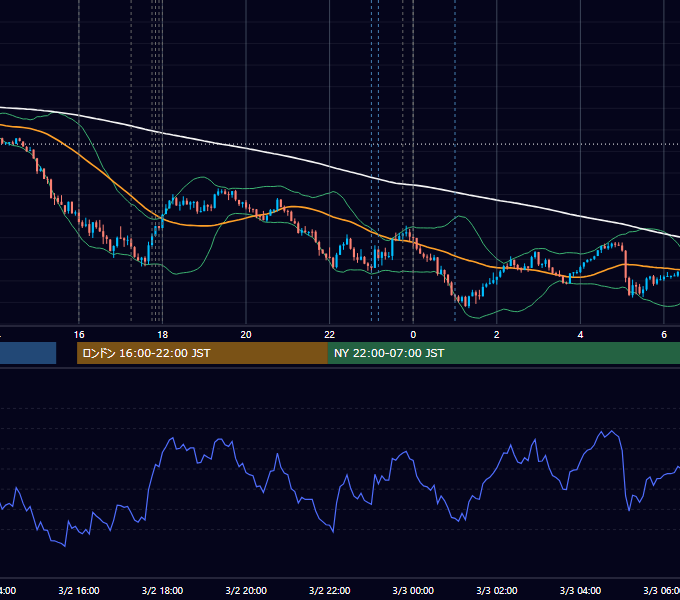Click the "4" hour label on chart axis
The image size is (680, 600).
[x=580, y=335]
